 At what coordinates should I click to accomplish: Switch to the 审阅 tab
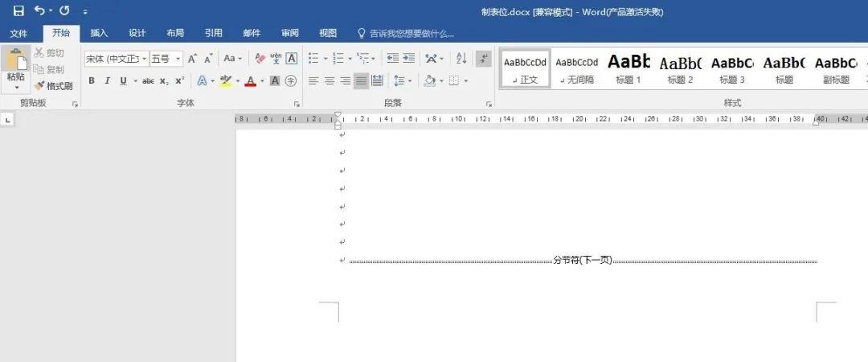[x=289, y=33]
